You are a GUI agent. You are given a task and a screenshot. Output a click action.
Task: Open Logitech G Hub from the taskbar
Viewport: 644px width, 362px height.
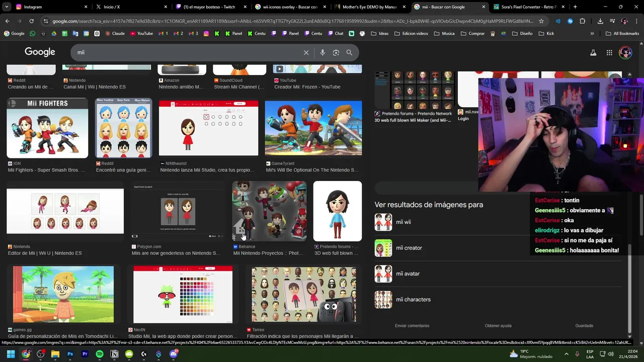144,354
